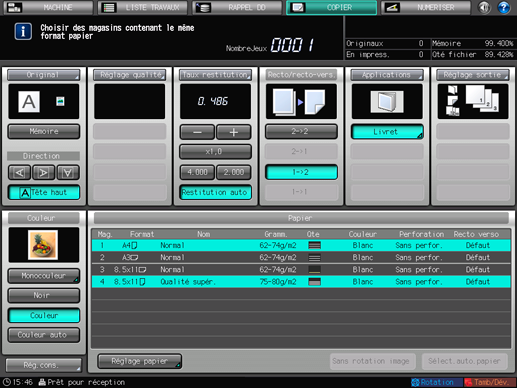
Task: Click the blue information icon
Action: click(23, 31)
